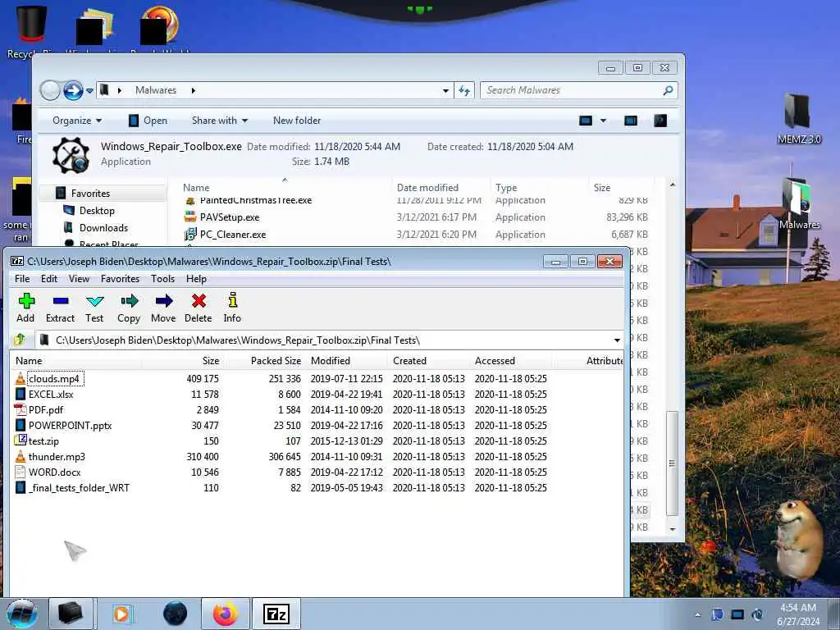Open the Info tool in 7-Zip

(x=232, y=308)
